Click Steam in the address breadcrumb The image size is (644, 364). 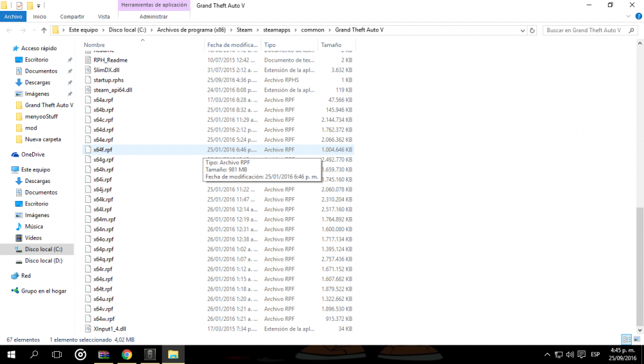point(244,30)
